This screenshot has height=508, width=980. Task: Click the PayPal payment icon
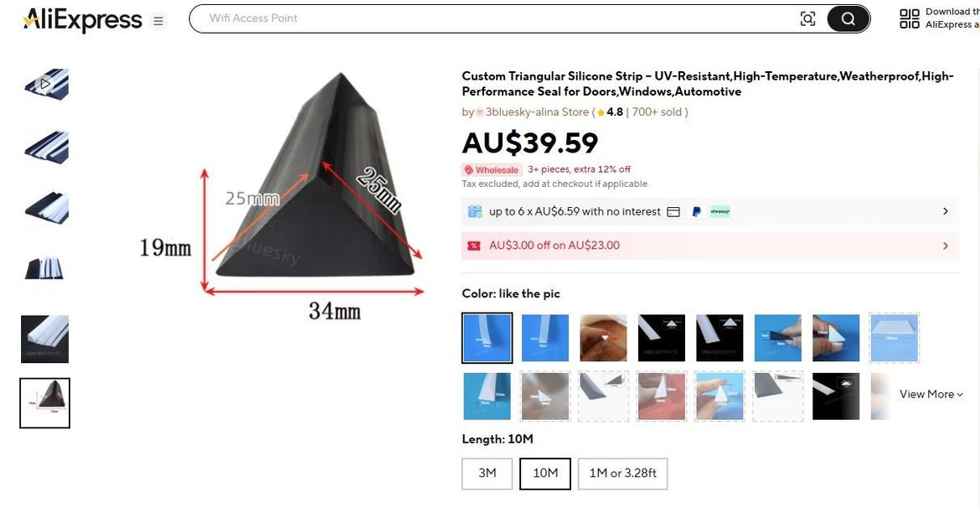point(695,211)
